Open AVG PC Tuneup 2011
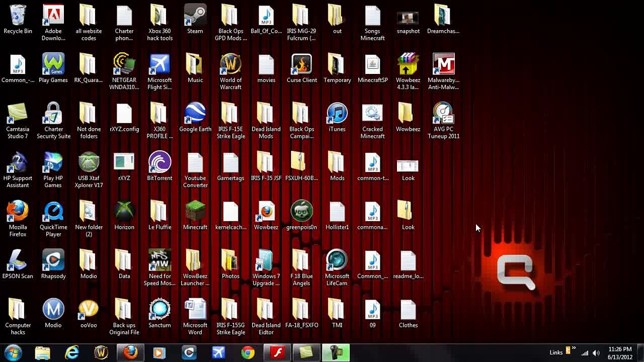Viewport: 644px width, 362px height. pos(444,121)
